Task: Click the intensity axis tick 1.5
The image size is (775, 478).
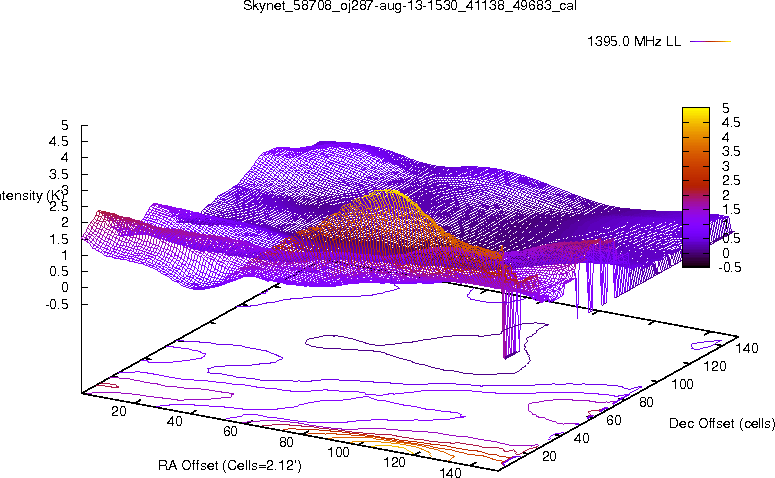Action: pyautogui.click(x=58, y=239)
